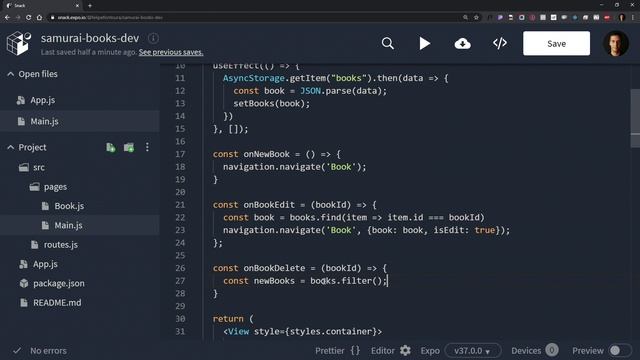Add new file icon in Project
640x360 pixels.
pos(111,147)
